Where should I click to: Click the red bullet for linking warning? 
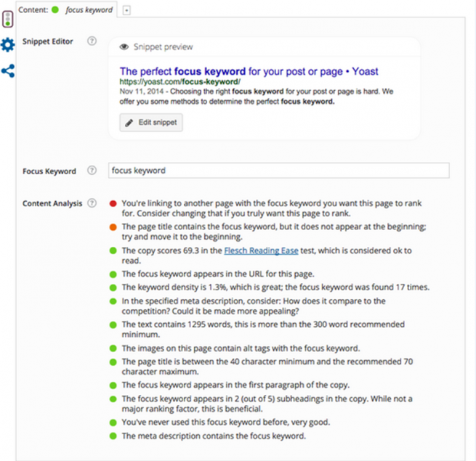113,204
